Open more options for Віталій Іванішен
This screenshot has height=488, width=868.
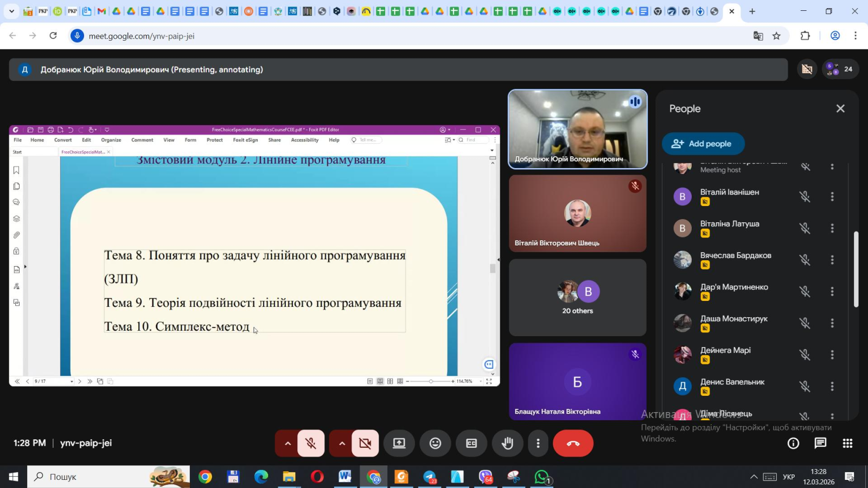pos(832,197)
